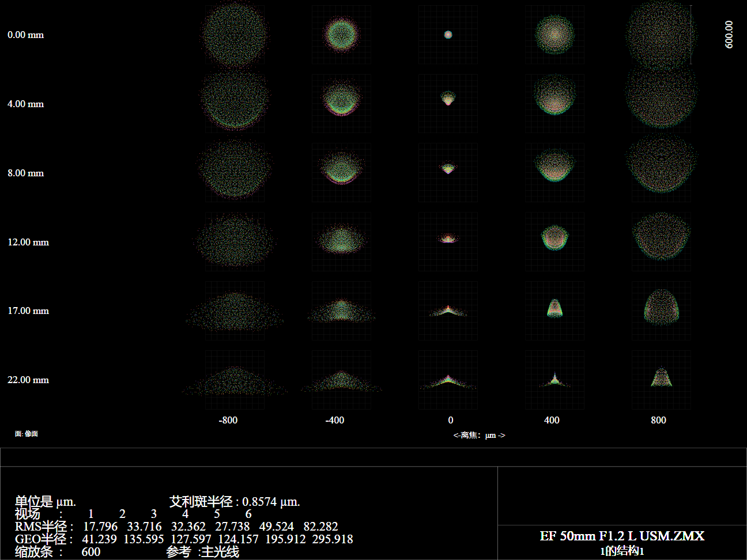Screen dimensions: 747x560
Task: Select the 0.00 mm spot at -800 defocus
Action: (x=235, y=35)
